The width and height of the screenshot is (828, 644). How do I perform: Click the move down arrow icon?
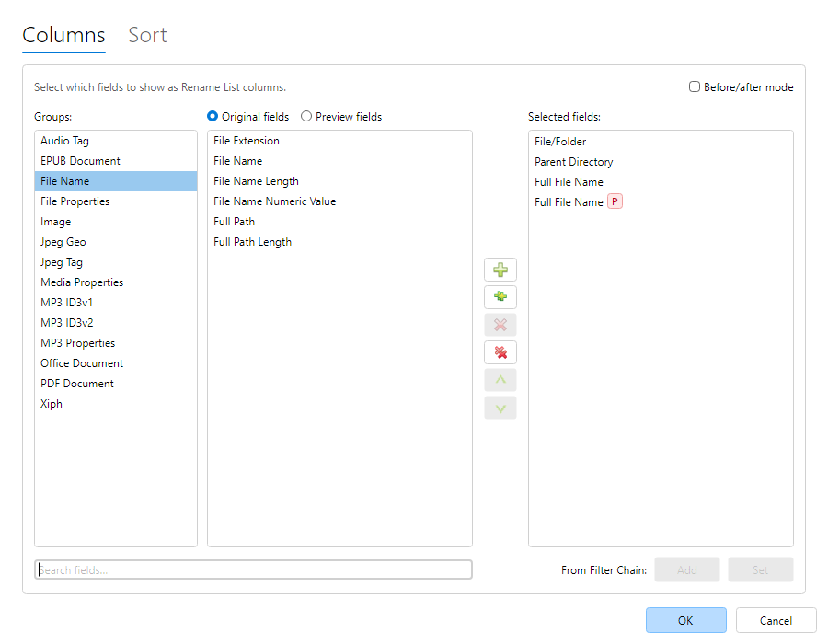tap(500, 408)
